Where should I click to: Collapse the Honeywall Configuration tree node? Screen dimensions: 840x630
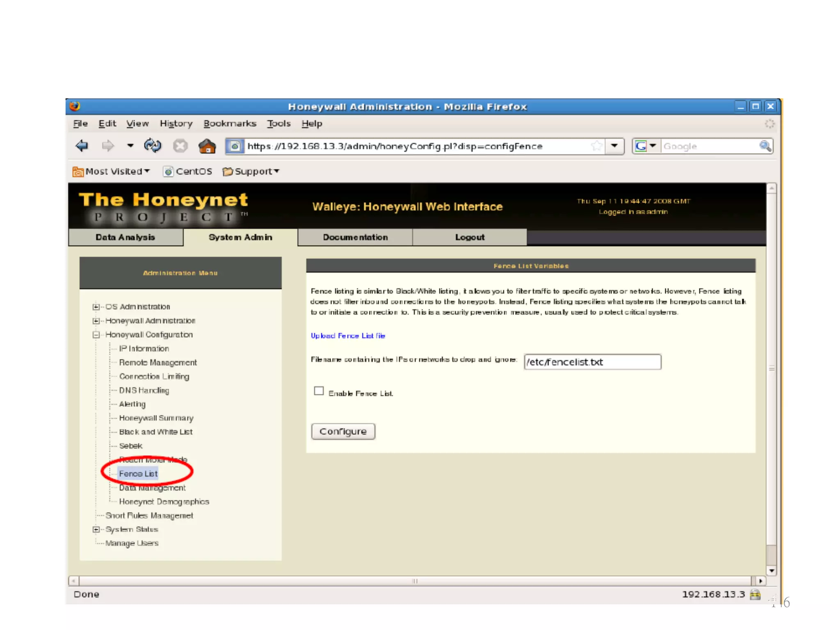[x=96, y=335]
